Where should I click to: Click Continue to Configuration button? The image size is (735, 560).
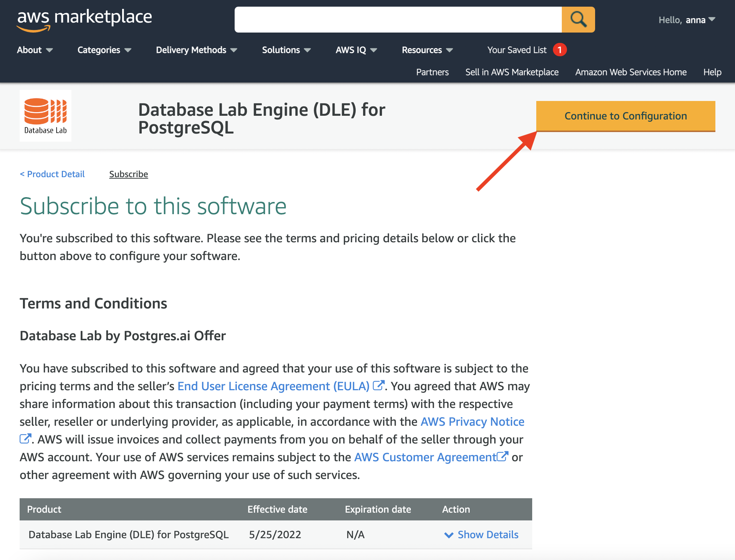click(x=625, y=116)
